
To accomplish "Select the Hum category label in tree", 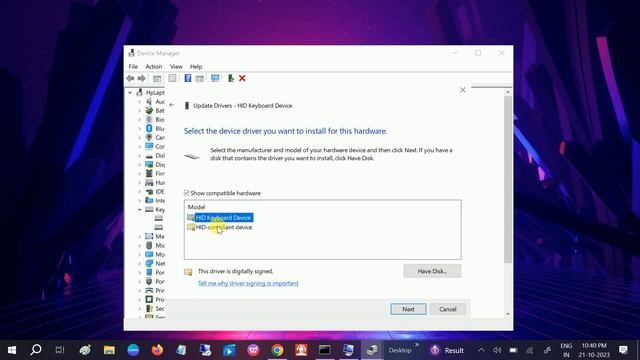I will (x=160, y=182).
